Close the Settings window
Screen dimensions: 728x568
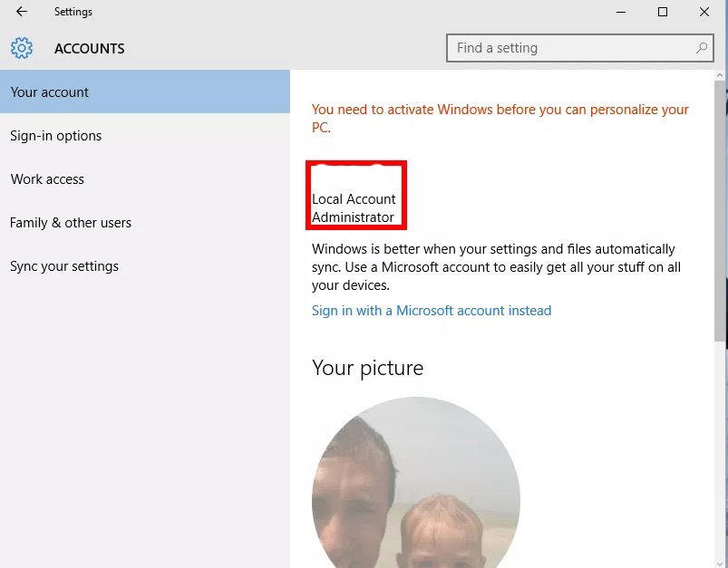(x=704, y=12)
